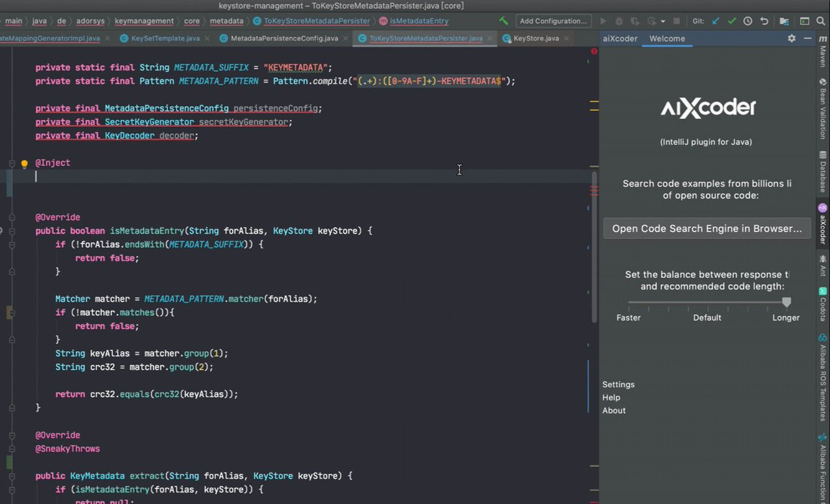Click the Git rollback arrow icon
This screenshot has width=830, height=504.
coord(764,21)
